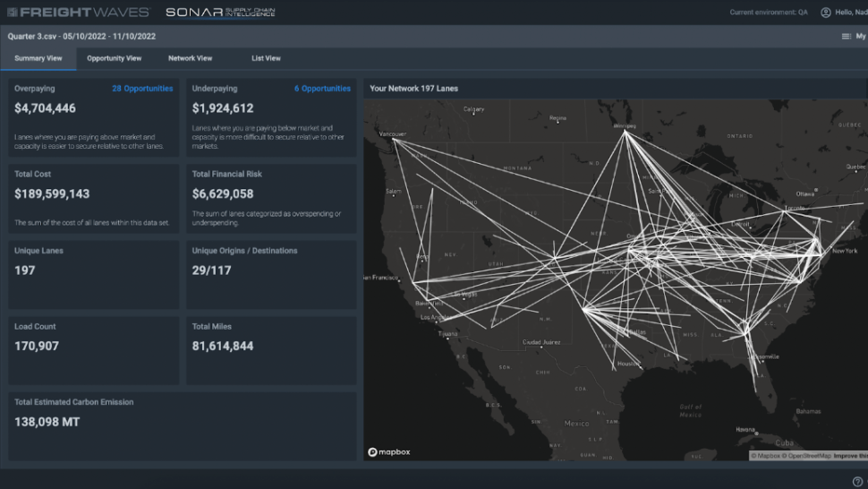868x489 pixels.
Task: Click the Overpaying value $4,704,446
Action: pos(45,108)
